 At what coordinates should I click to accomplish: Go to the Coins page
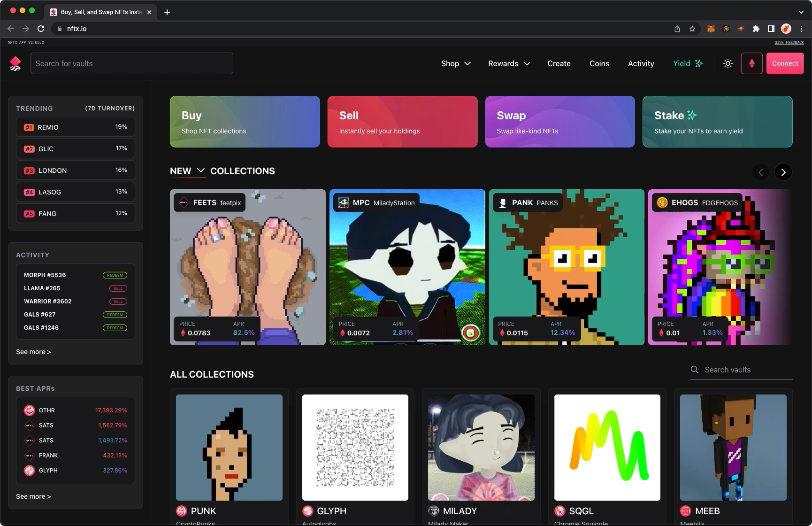coord(599,63)
